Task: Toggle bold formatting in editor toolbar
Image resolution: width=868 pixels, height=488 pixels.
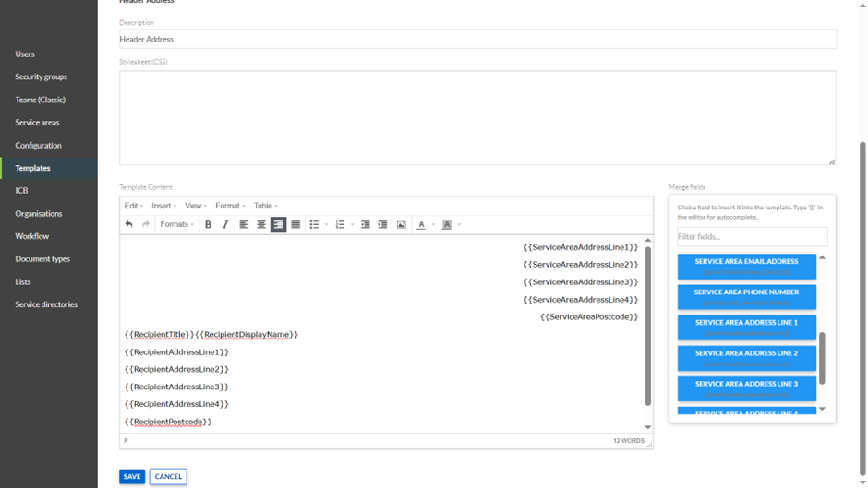Action: point(208,224)
